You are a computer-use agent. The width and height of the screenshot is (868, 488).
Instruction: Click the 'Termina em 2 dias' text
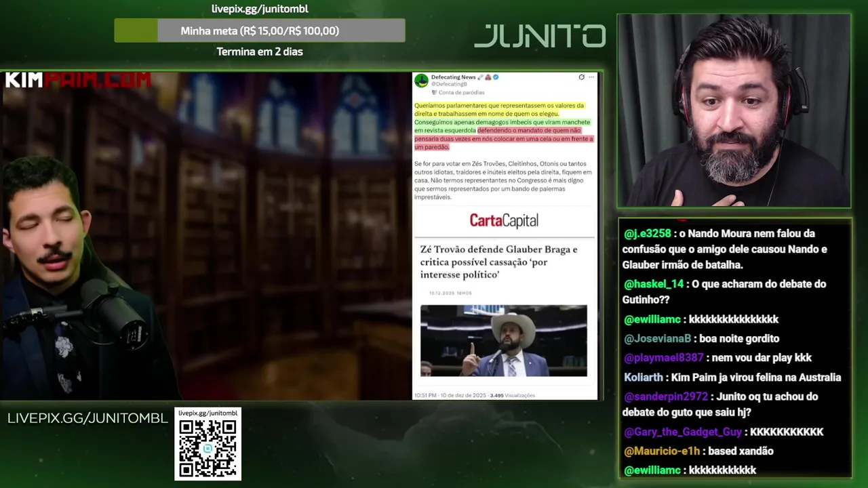click(x=260, y=52)
